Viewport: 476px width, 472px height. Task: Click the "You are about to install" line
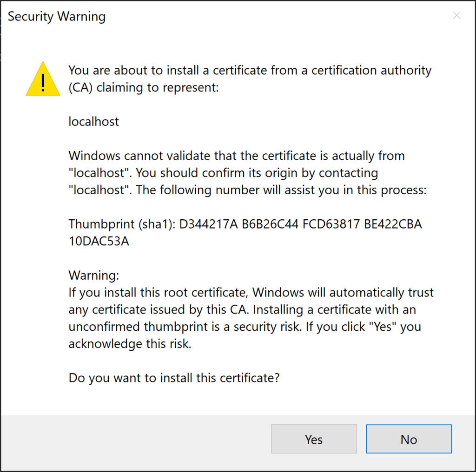point(250,71)
